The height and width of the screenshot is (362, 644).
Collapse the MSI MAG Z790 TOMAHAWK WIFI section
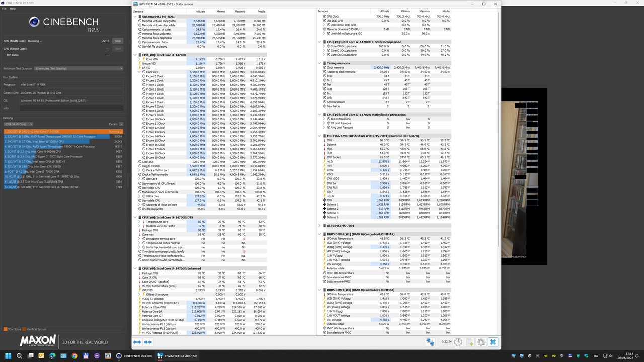tap(320, 136)
